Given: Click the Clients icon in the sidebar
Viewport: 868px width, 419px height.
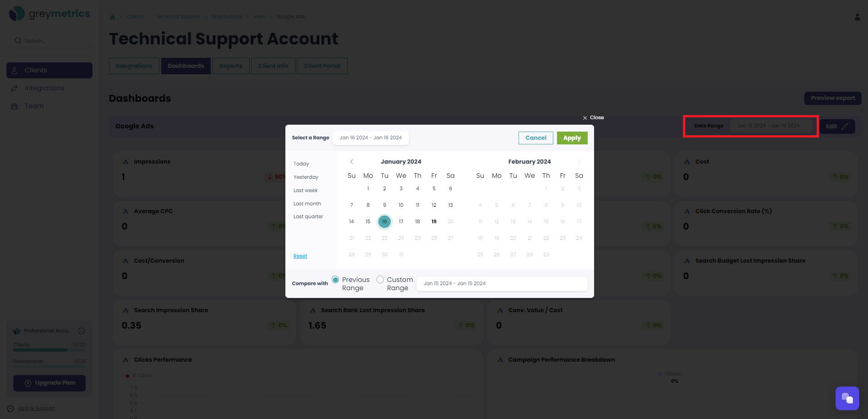Looking at the screenshot, I should pos(15,70).
